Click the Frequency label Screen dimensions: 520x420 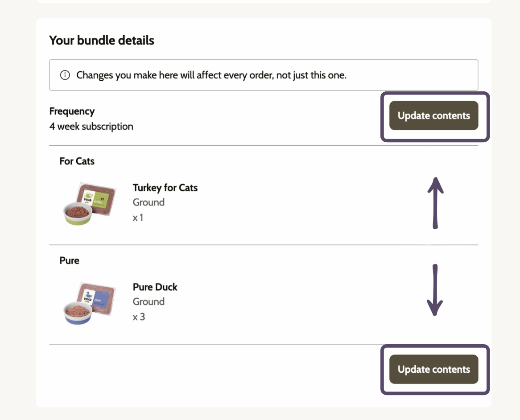pos(72,111)
